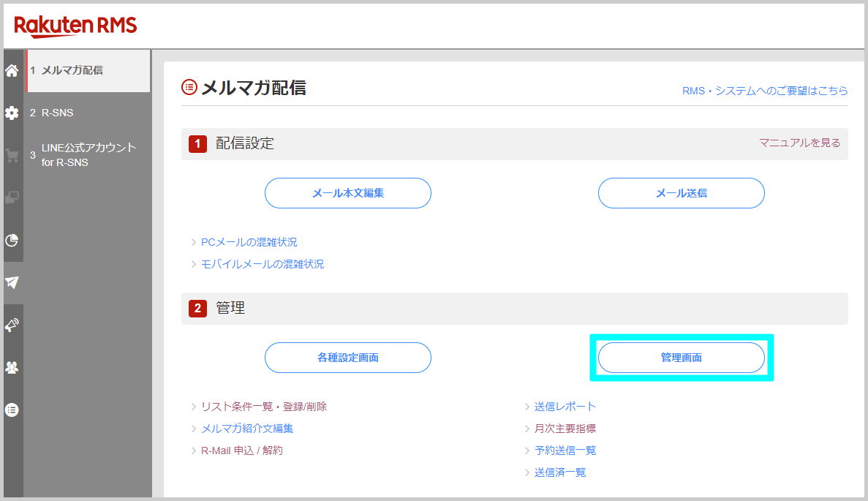
Task: Click the Rakuten RMS logo
Action: pyautogui.click(x=75, y=26)
